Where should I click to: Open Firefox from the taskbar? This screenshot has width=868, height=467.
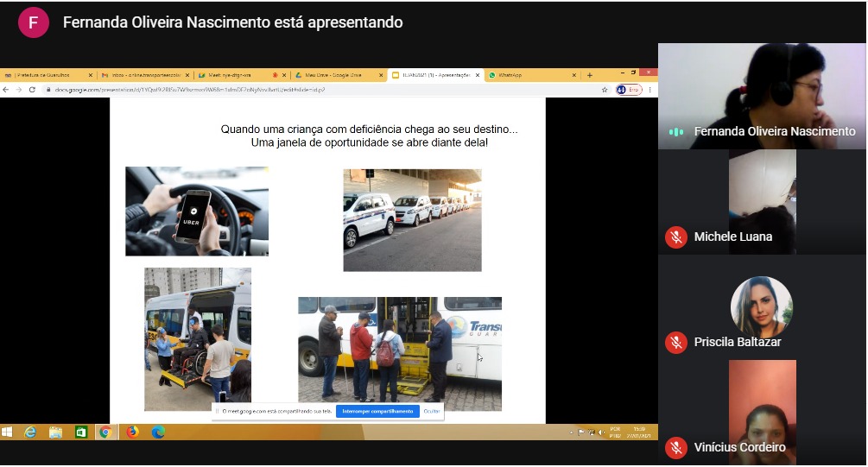click(132, 432)
